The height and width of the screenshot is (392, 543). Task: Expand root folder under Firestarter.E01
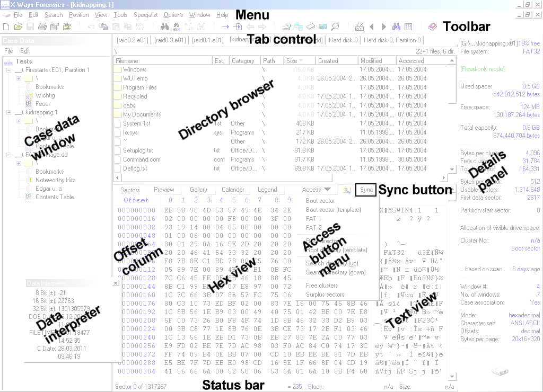click(x=19, y=78)
